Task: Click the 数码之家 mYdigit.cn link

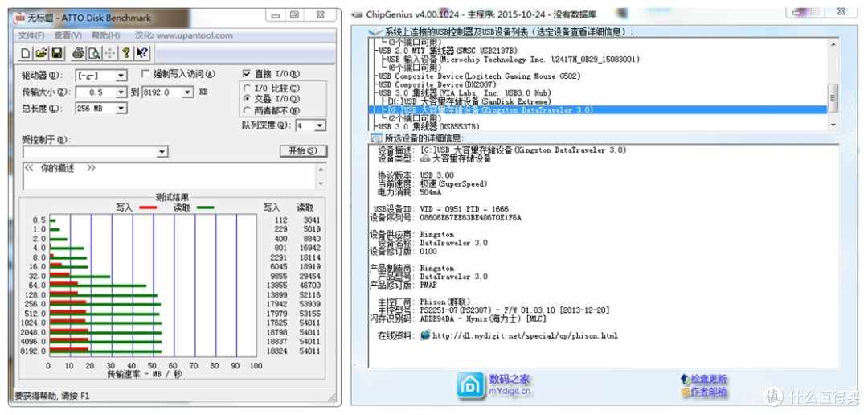Action: (x=510, y=385)
